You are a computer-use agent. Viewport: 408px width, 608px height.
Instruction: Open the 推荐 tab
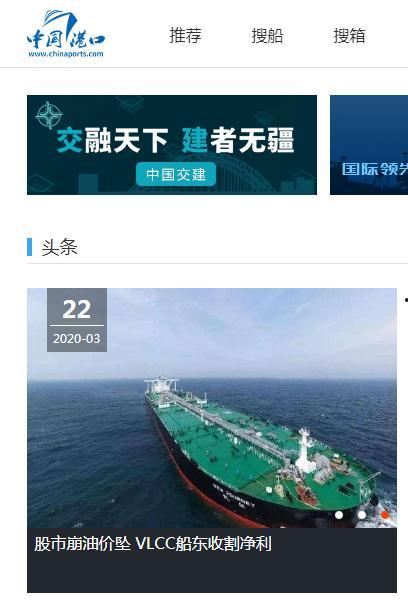(x=186, y=35)
